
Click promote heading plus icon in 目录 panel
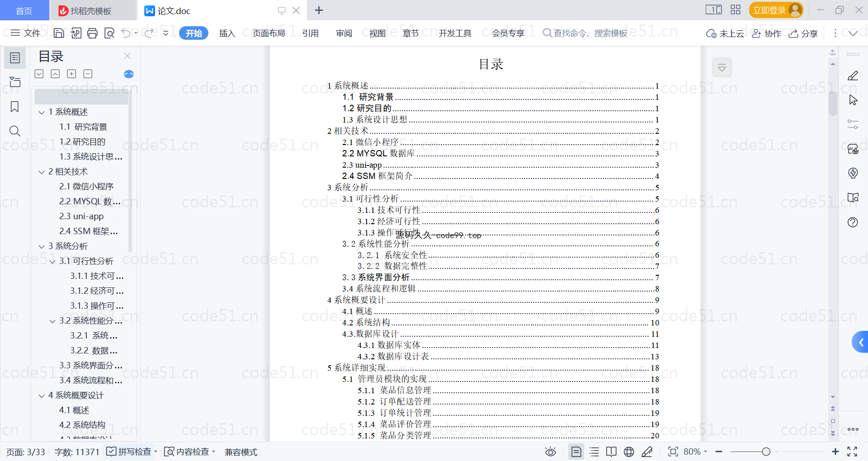(71, 74)
